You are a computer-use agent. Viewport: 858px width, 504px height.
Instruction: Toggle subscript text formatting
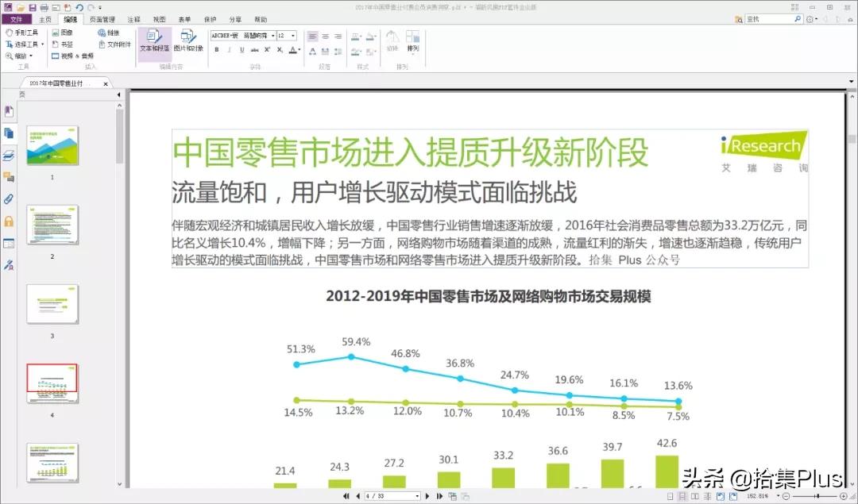click(x=280, y=49)
